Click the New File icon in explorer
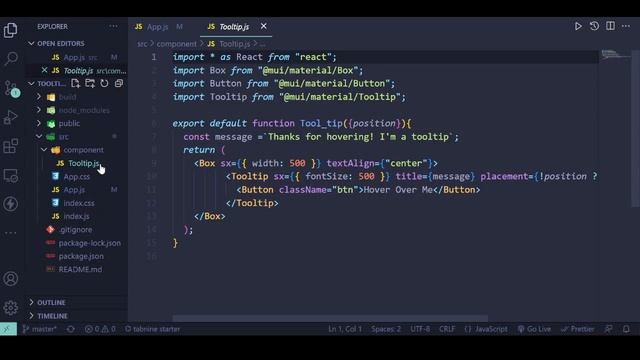 75,84
